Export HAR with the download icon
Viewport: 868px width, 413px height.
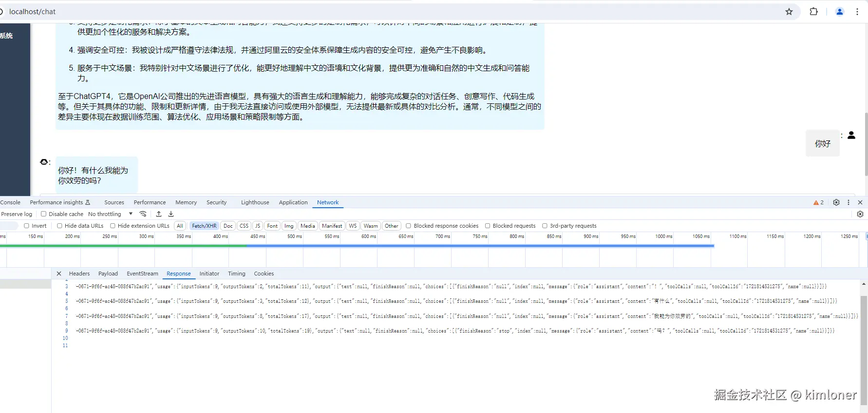click(171, 214)
